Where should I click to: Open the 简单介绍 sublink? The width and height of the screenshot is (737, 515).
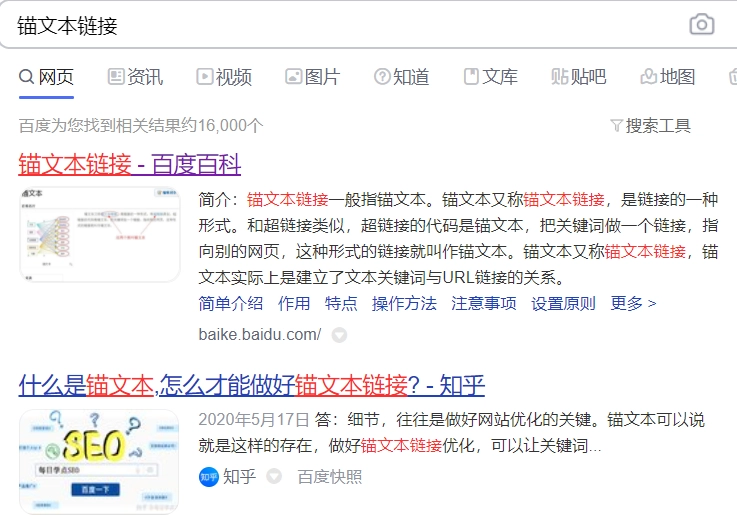(230, 304)
